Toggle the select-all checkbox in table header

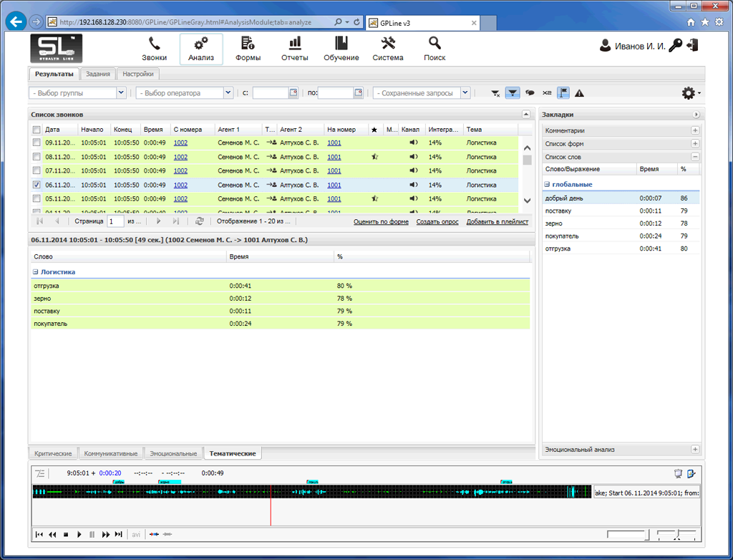tap(37, 130)
